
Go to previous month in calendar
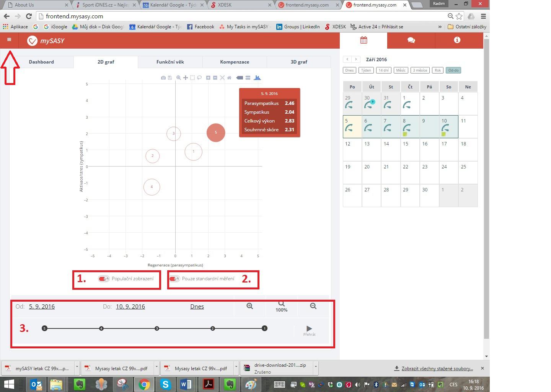pos(347,59)
